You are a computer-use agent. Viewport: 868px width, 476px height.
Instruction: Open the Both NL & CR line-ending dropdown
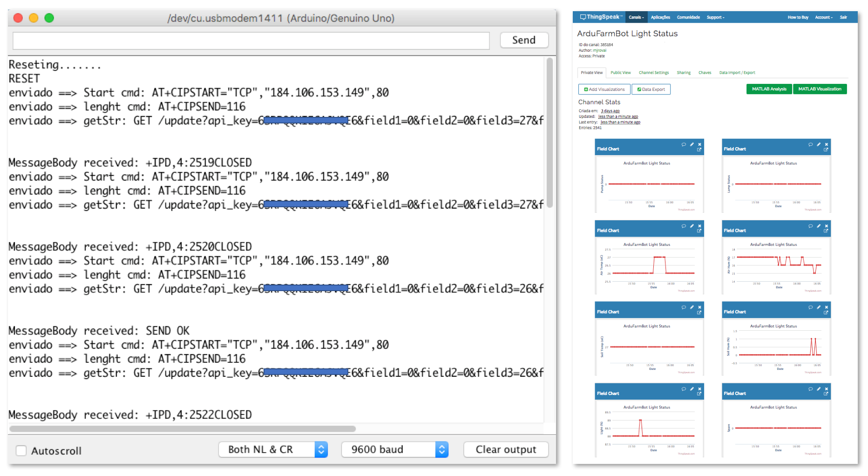(x=273, y=449)
